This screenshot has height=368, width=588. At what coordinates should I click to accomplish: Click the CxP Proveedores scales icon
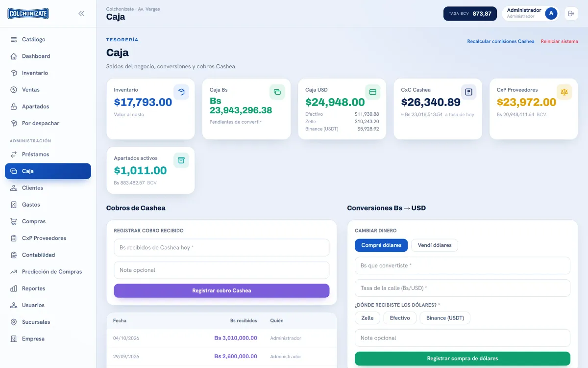(x=564, y=92)
